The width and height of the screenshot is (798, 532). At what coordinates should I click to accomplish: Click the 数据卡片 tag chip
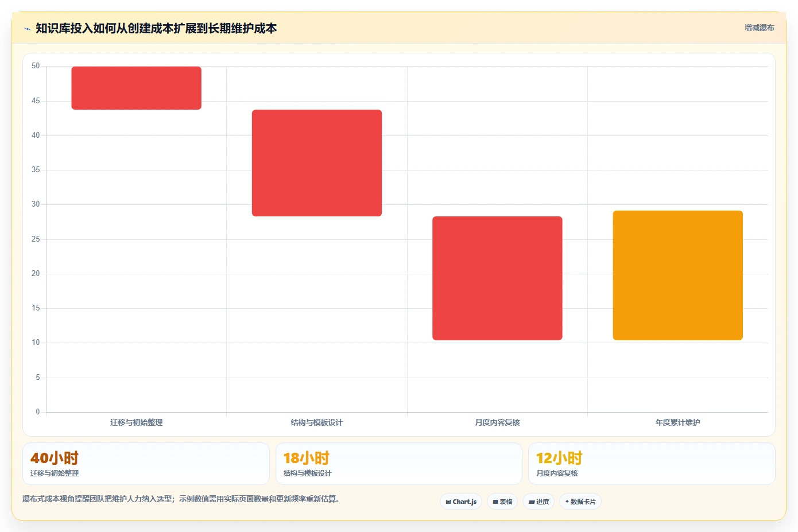(580, 502)
